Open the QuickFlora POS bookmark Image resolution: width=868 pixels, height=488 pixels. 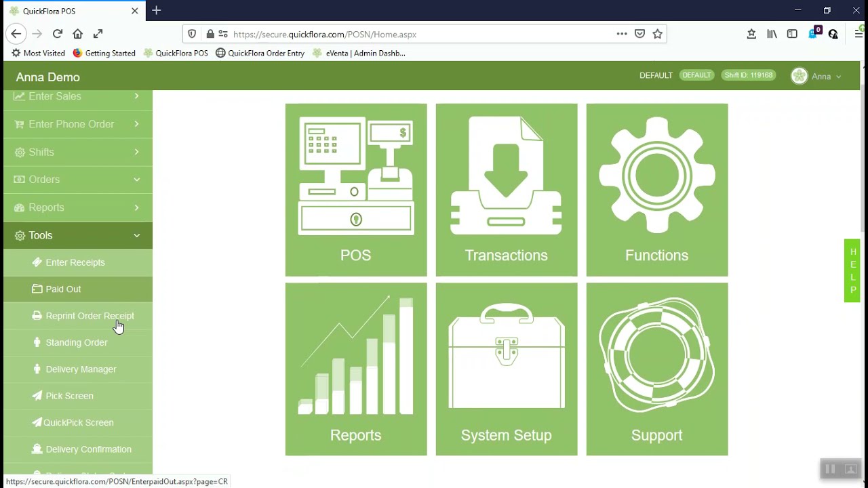tap(176, 53)
